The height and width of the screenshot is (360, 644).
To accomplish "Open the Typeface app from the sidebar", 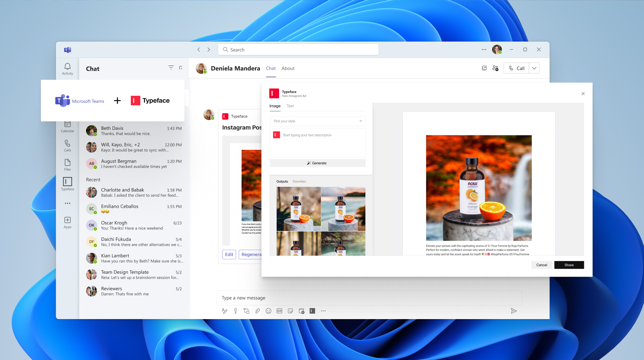I will tap(67, 184).
